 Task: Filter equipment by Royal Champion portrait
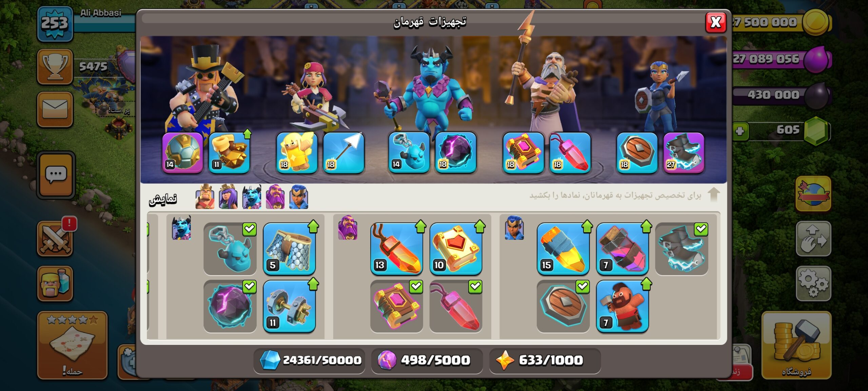299,197
